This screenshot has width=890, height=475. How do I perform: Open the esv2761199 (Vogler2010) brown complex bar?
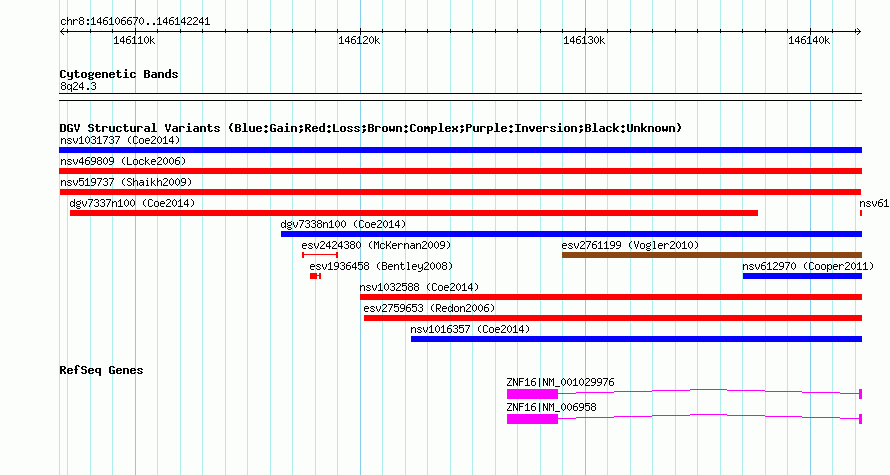[x=712, y=255]
